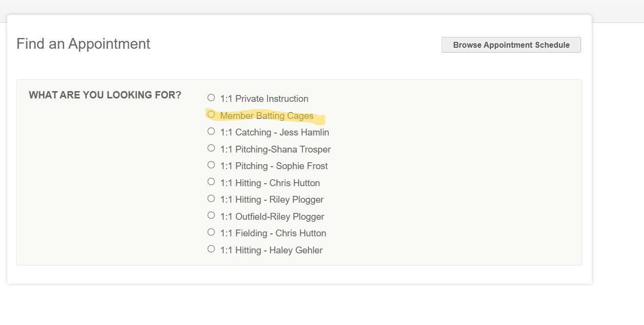
Task: Click the "1:1 Hitting - Riley Plogger" label text
Action: pyautogui.click(x=272, y=200)
